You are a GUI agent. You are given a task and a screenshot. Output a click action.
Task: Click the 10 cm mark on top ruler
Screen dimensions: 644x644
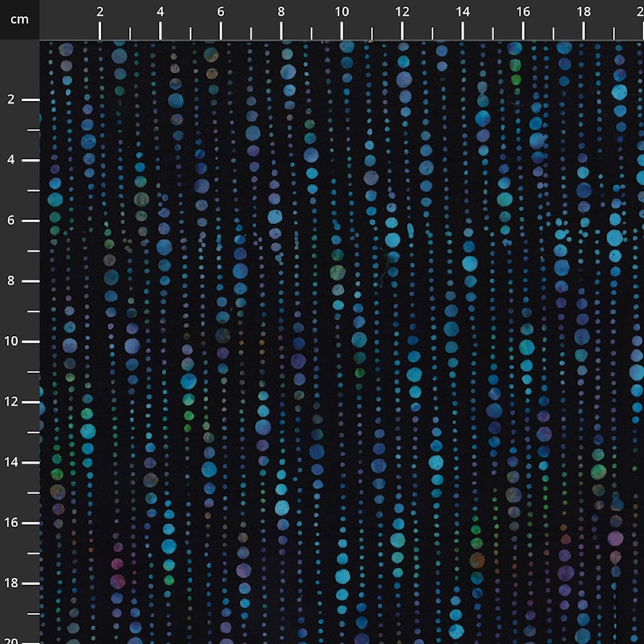coord(342,30)
